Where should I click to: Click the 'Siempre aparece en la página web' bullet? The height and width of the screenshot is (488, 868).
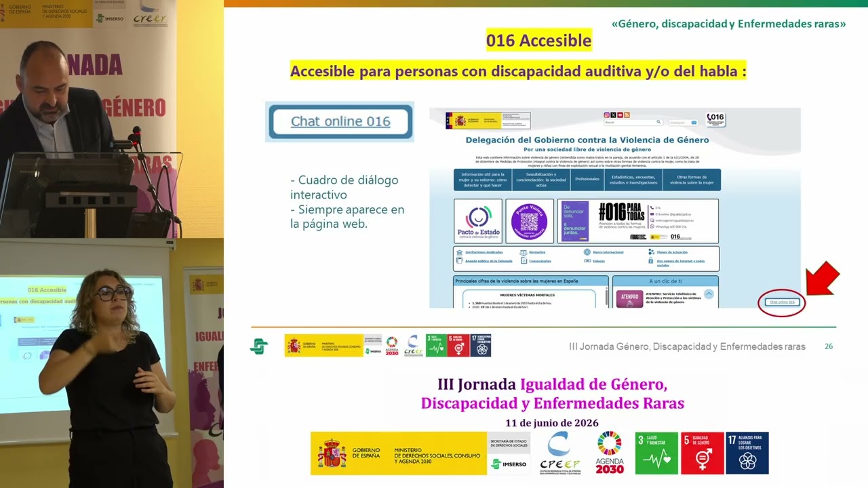point(347,216)
